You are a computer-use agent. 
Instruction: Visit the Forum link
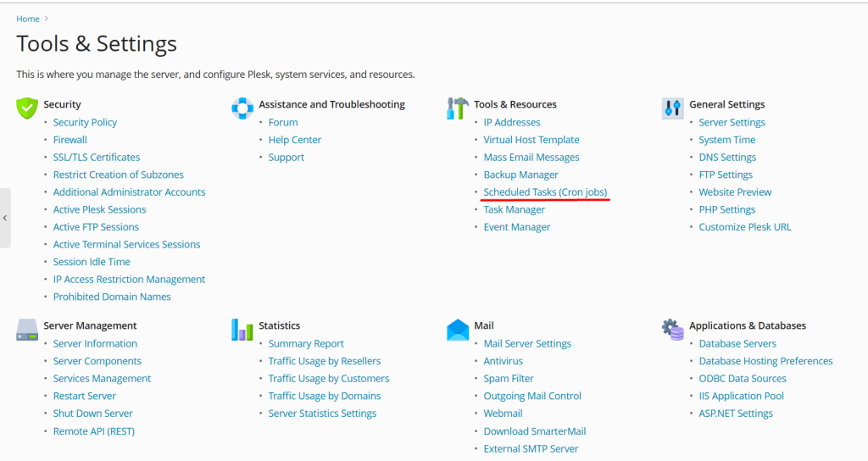(283, 122)
